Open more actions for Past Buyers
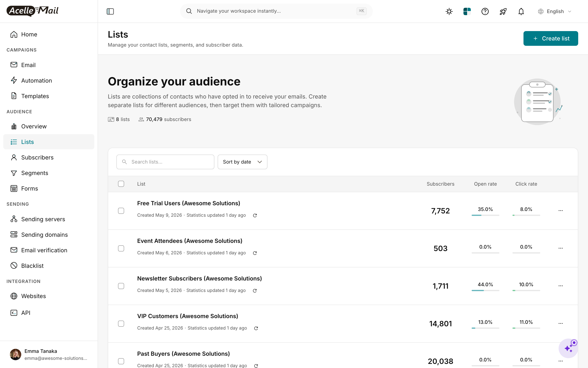 (561, 361)
